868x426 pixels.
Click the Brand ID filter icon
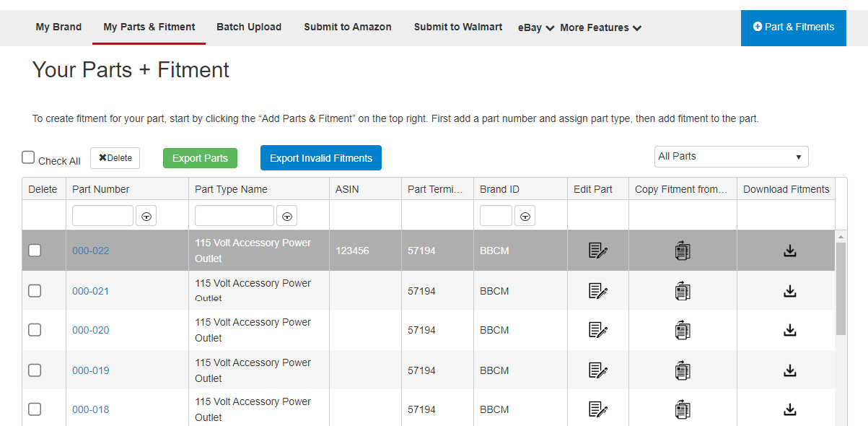[525, 216]
